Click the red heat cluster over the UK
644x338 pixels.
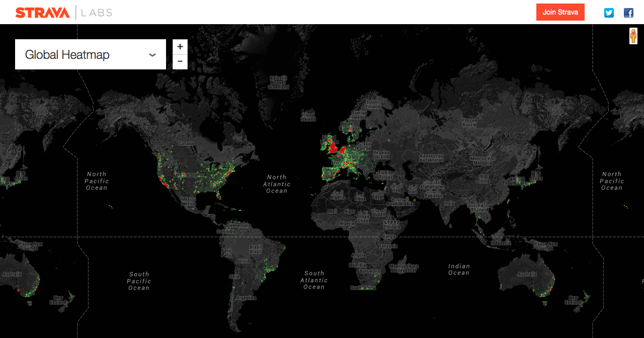[333, 149]
